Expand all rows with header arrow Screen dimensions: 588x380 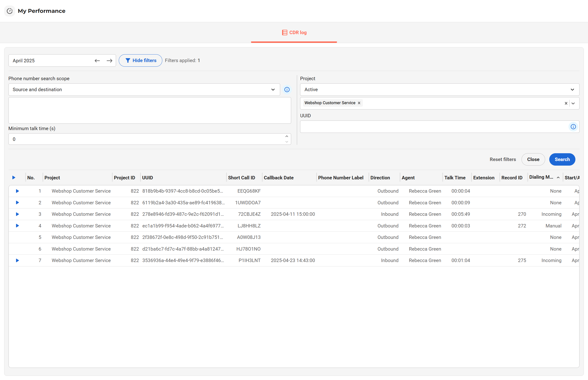pyautogui.click(x=14, y=178)
